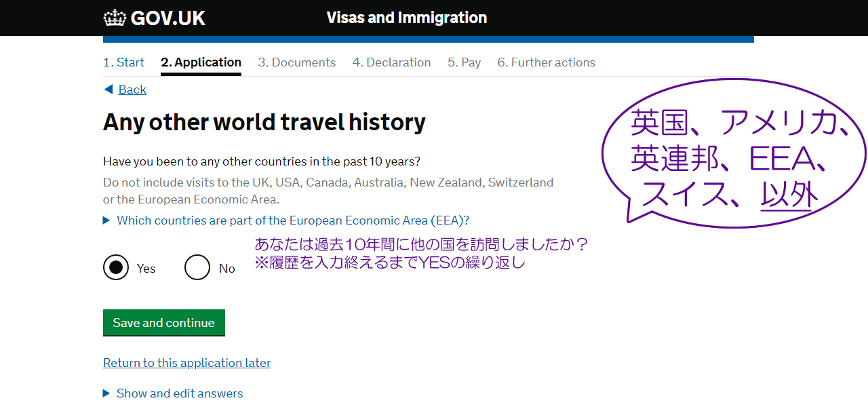Open the 6. Further actions step
The width and height of the screenshot is (868, 407).
(x=546, y=62)
